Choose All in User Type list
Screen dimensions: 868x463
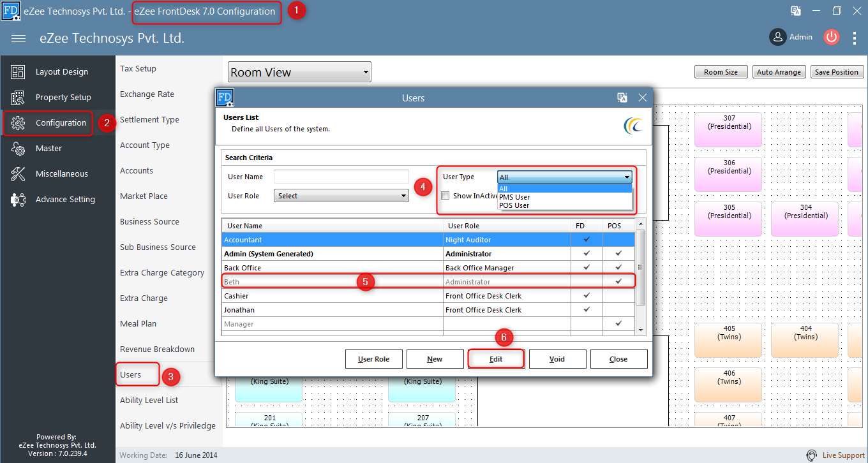point(564,189)
